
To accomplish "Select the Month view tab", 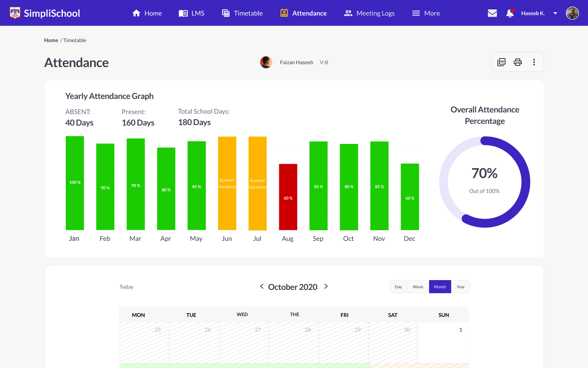I will coord(440,287).
